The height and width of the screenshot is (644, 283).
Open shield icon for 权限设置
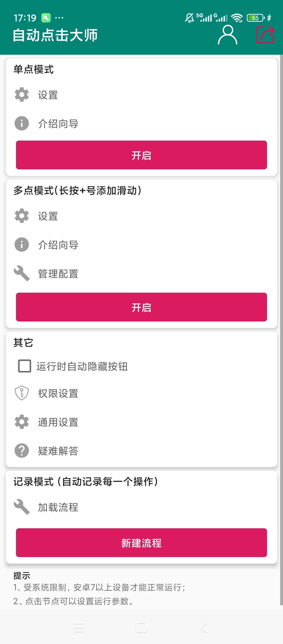click(x=22, y=393)
